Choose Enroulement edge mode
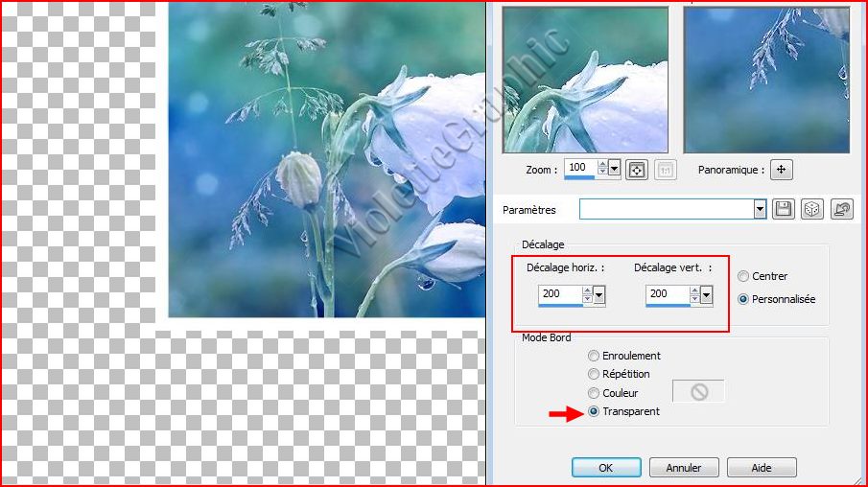Viewport: 868px width, 487px height. [594, 356]
